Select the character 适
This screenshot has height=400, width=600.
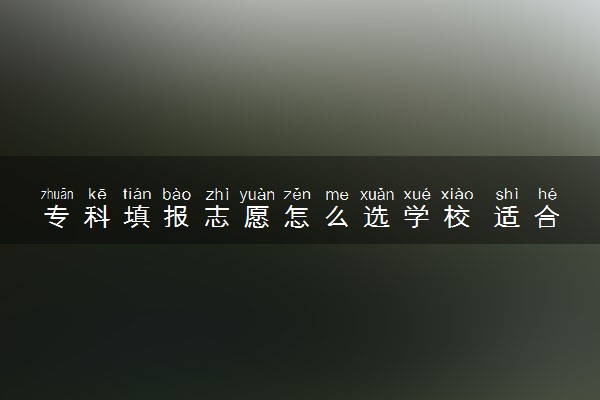tap(507, 217)
